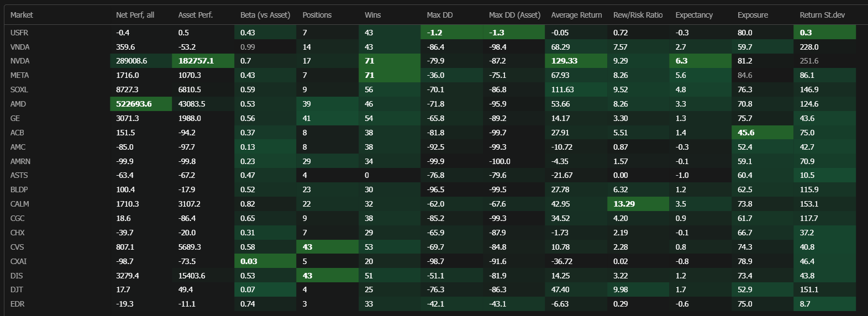Sort by Positions column header
The width and height of the screenshot is (868, 316).
317,15
